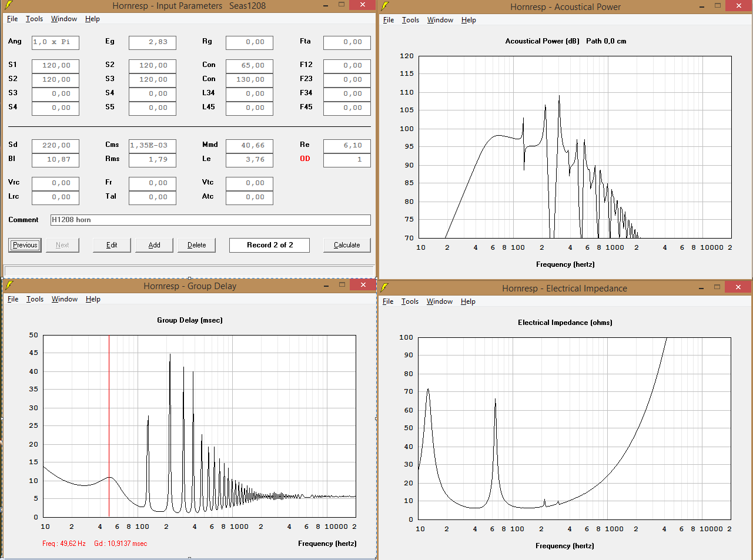
Task: Open Window menu in Acoustical Power window
Action: [440, 20]
